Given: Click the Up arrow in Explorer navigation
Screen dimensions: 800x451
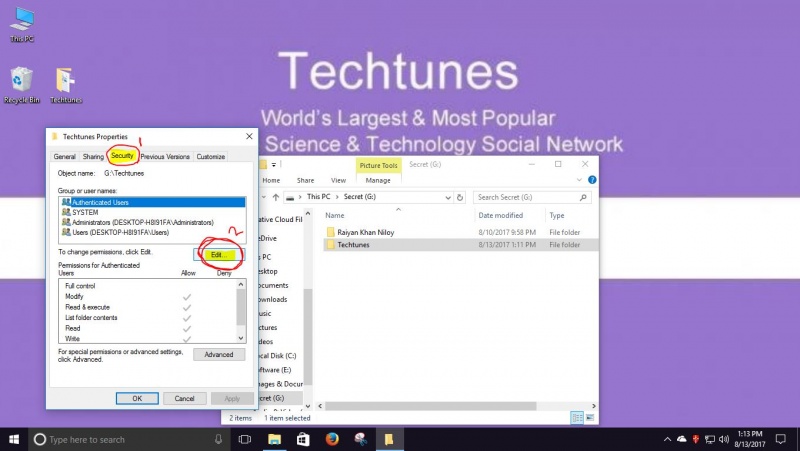Looking at the screenshot, I should tap(276, 197).
